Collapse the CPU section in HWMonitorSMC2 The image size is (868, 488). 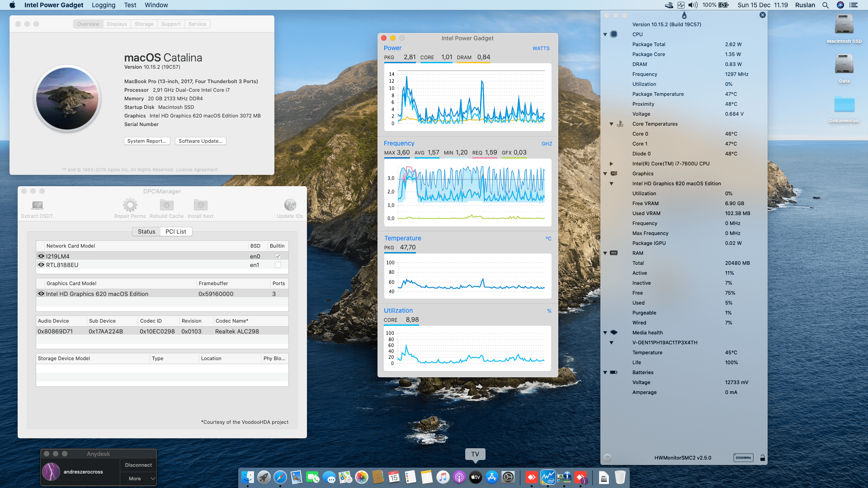pyautogui.click(x=605, y=34)
